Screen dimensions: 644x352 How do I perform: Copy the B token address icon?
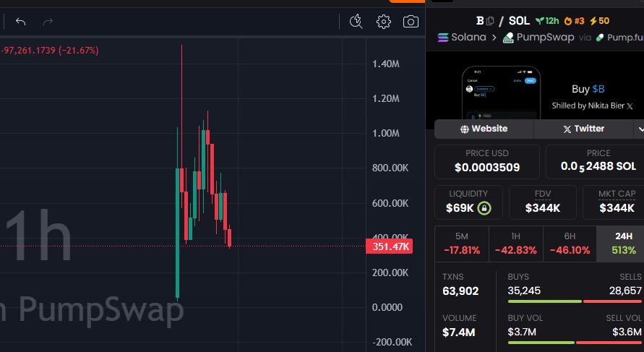coord(490,20)
